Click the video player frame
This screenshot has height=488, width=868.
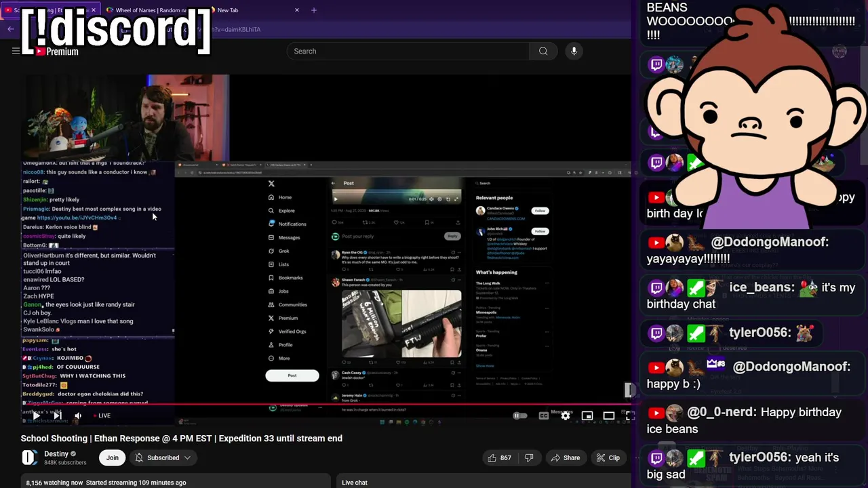click(x=325, y=249)
